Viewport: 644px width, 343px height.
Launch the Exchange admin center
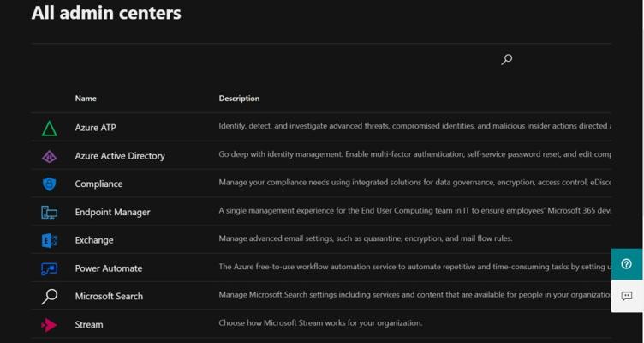[94, 240]
